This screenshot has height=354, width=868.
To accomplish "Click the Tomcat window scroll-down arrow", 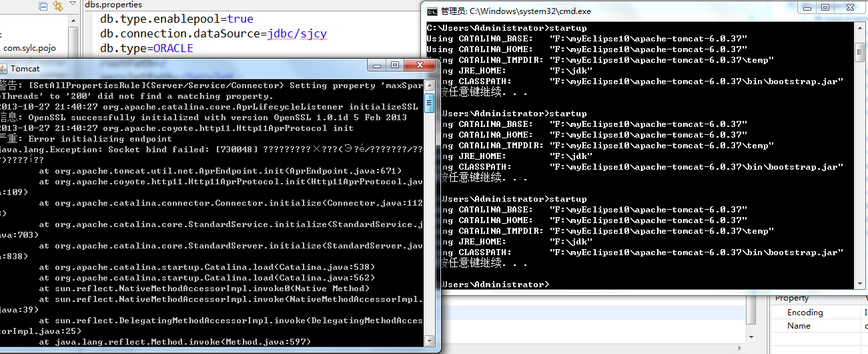I will pyautogui.click(x=429, y=341).
